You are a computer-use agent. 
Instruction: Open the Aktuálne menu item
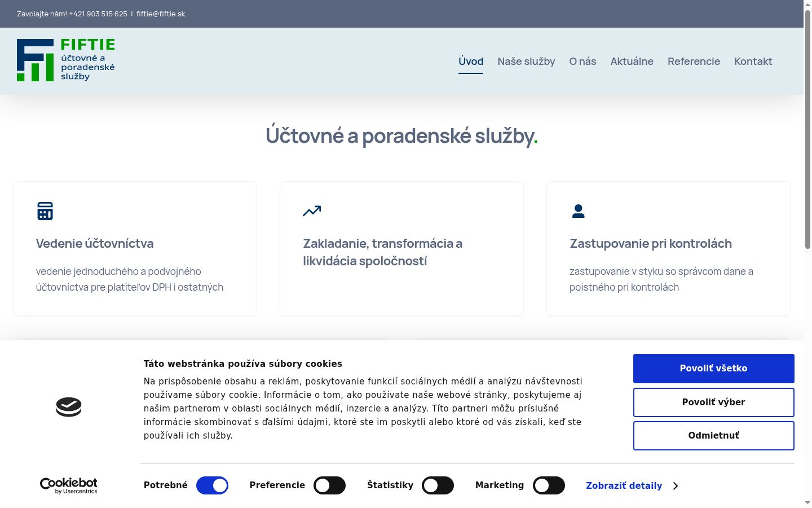[x=632, y=62]
